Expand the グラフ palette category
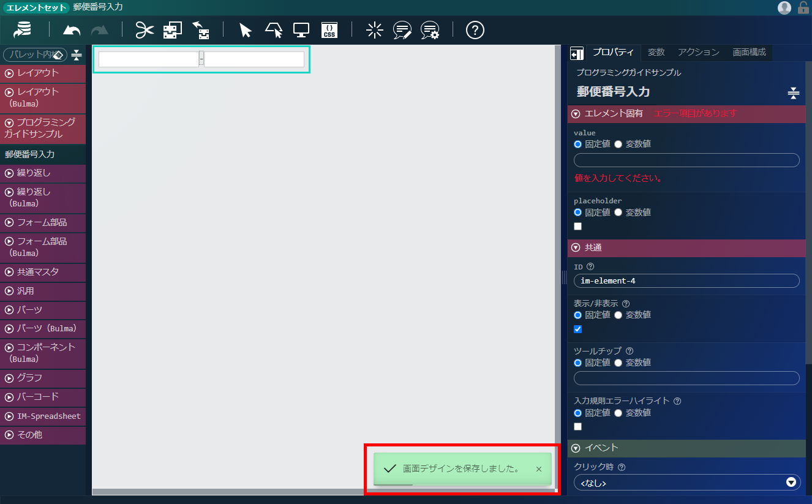 point(43,378)
